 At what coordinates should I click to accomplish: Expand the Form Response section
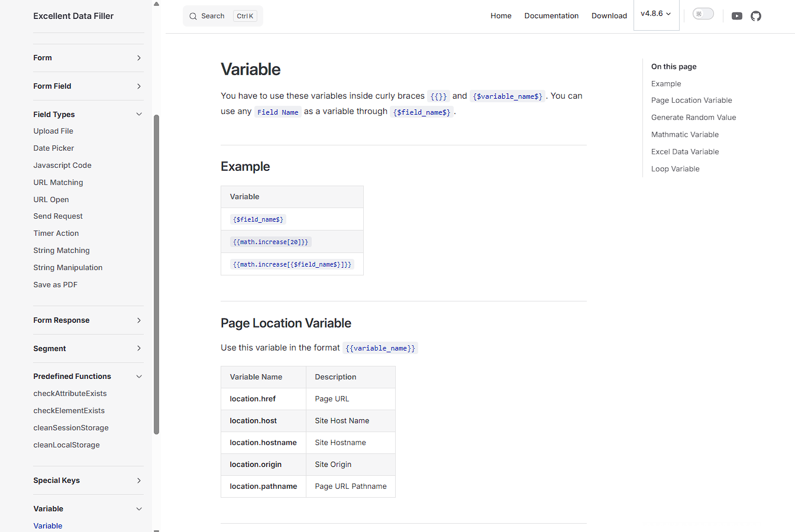point(139,320)
